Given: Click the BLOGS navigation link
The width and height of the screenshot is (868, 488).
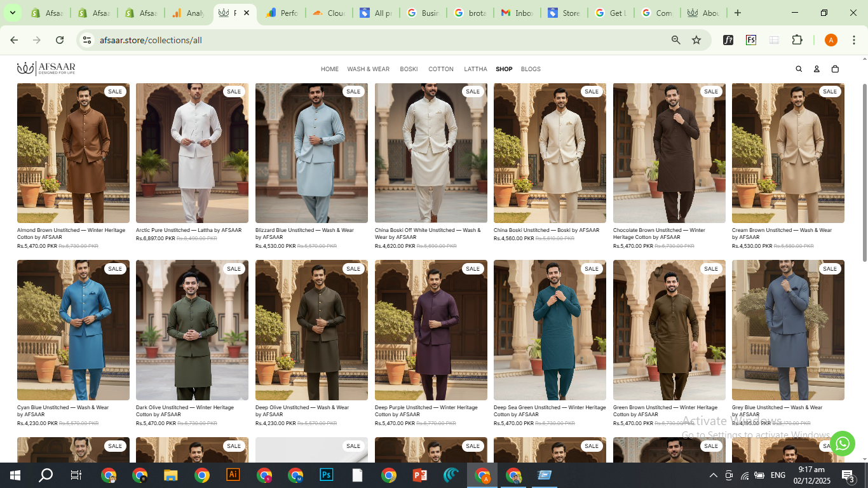Looking at the screenshot, I should point(531,69).
